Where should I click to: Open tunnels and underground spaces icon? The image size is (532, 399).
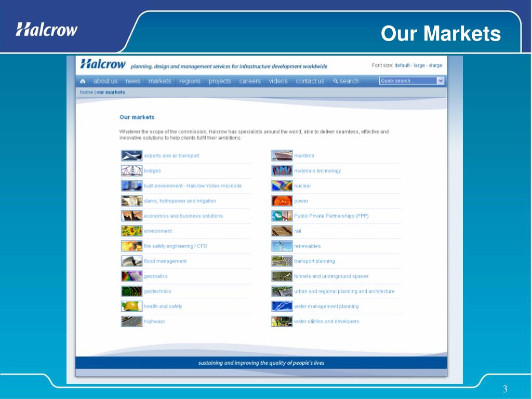(x=282, y=276)
